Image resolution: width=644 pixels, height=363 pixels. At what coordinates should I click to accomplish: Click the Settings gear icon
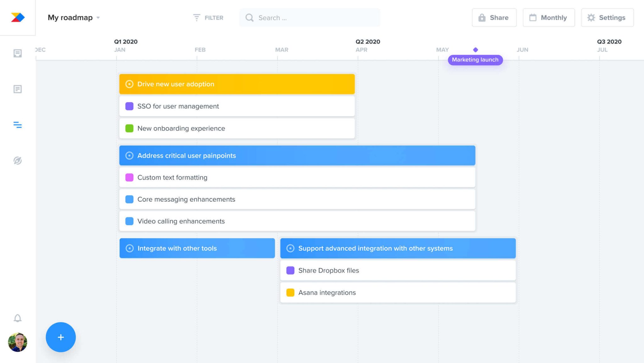(591, 18)
